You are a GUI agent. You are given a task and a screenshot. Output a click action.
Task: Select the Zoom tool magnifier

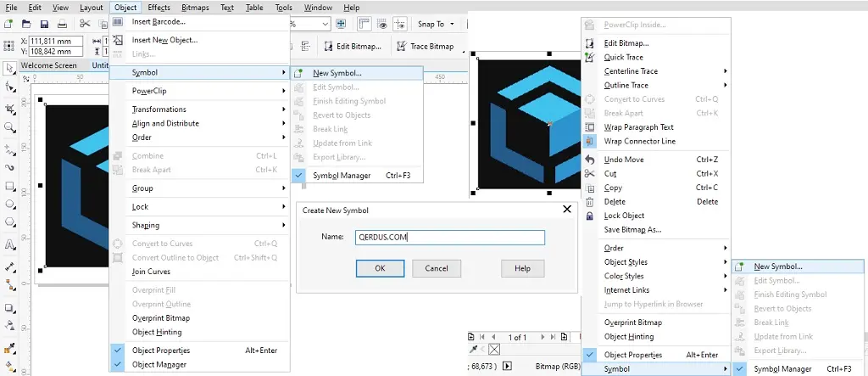coord(9,127)
